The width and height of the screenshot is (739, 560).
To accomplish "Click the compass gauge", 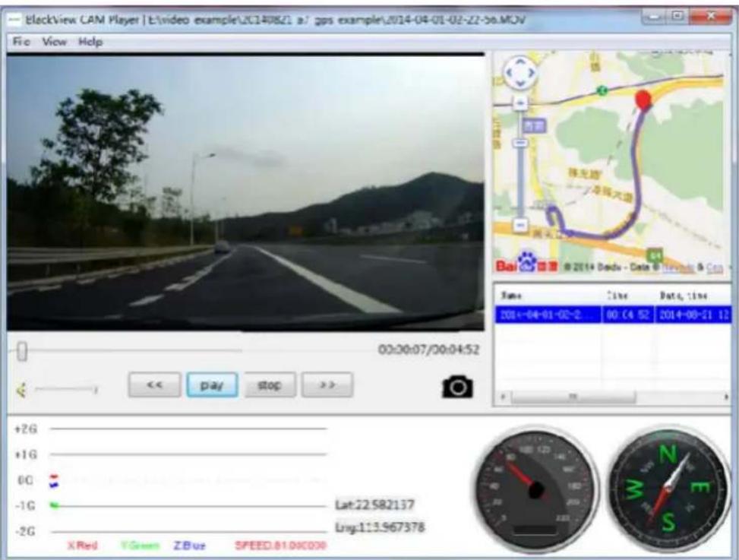I will click(x=668, y=489).
